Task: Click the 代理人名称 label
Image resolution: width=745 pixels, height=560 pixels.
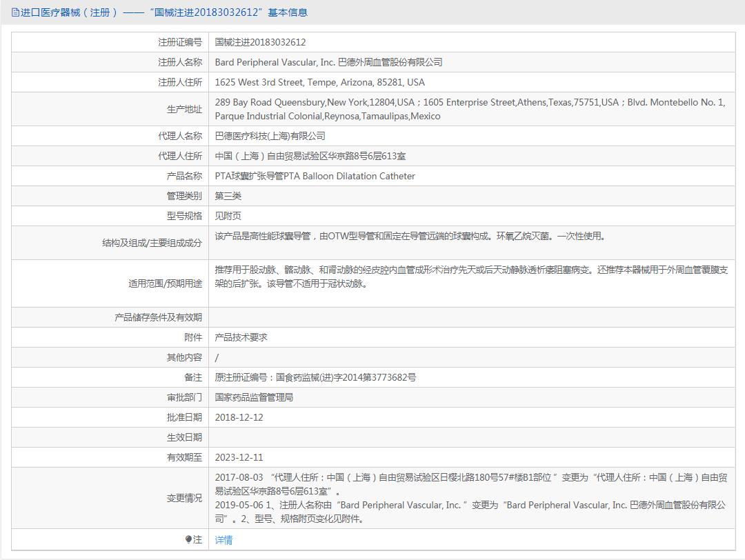Action: pyautogui.click(x=180, y=136)
